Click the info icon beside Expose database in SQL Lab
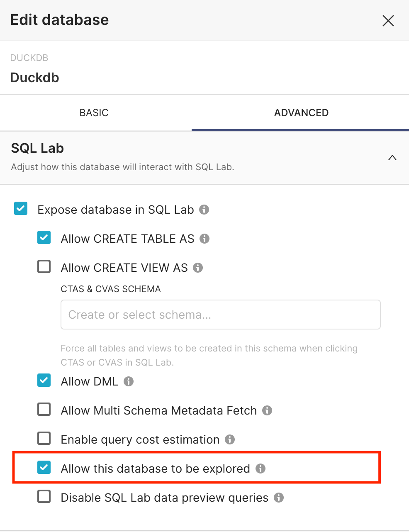This screenshot has height=532, width=409. point(204,210)
